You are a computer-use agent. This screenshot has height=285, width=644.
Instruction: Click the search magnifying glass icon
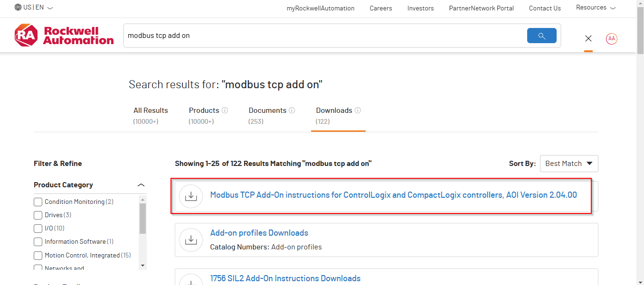point(541,36)
